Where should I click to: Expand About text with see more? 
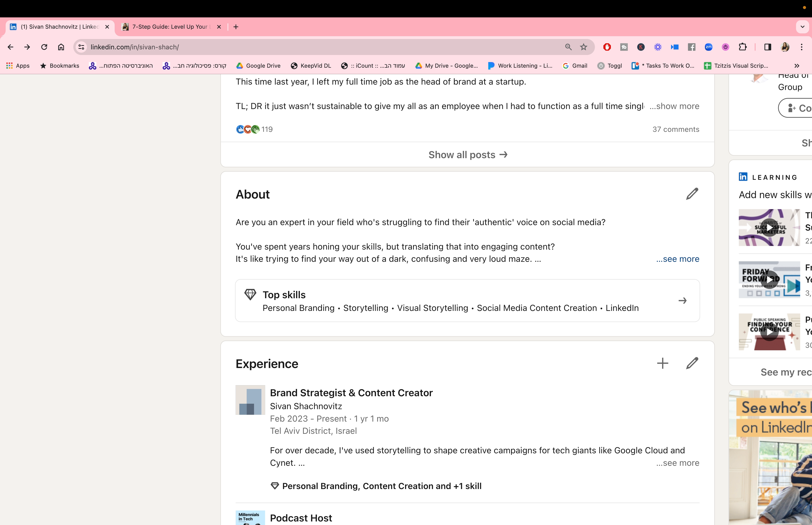click(x=677, y=259)
